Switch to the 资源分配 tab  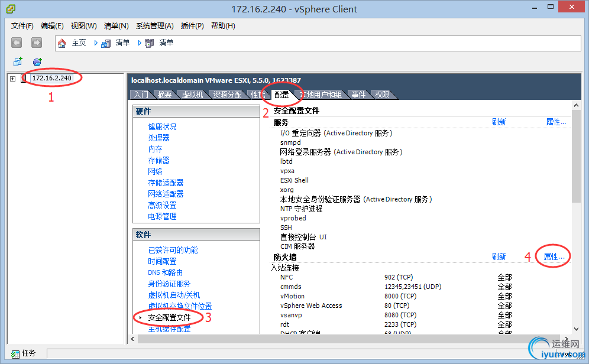(227, 95)
